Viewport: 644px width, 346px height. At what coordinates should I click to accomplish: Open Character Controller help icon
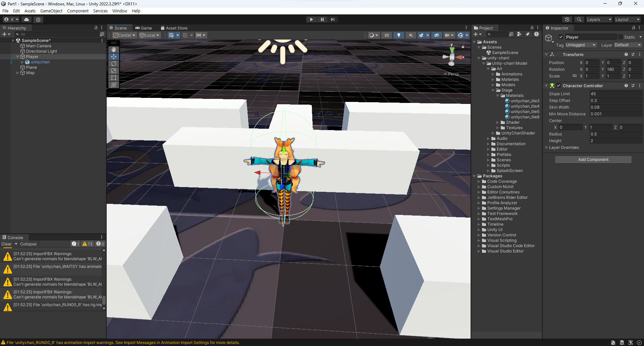[x=626, y=86]
